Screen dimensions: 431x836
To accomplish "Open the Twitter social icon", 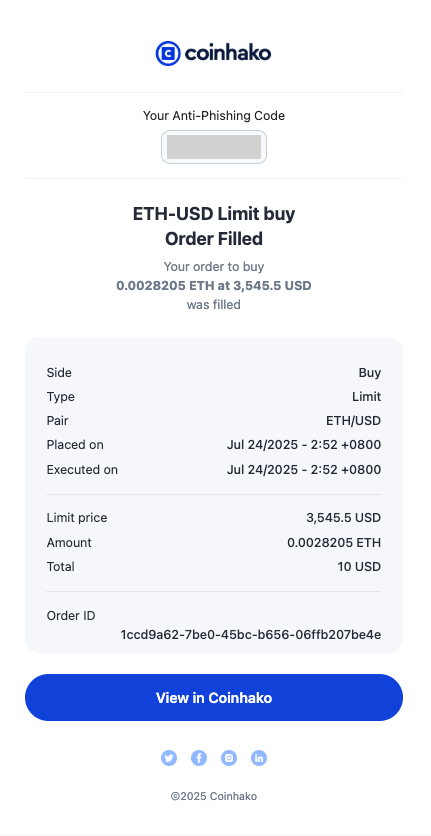I will [x=169, y=758].
